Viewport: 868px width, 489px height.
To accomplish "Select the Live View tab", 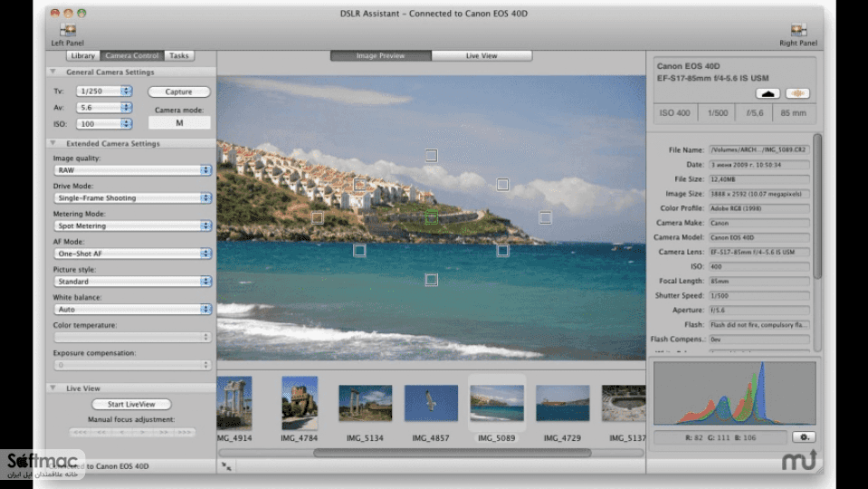I will (482, 55).
